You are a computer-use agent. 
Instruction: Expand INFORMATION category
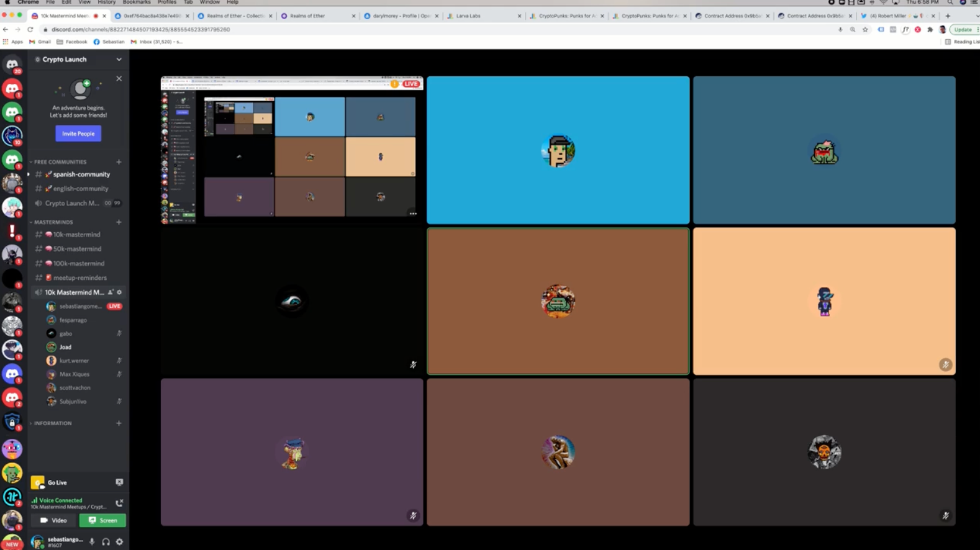(52, 423)
